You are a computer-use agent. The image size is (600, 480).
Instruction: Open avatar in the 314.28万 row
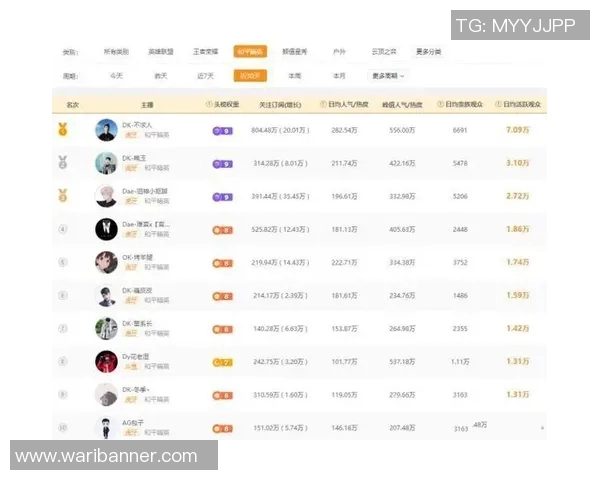(106, 163)
